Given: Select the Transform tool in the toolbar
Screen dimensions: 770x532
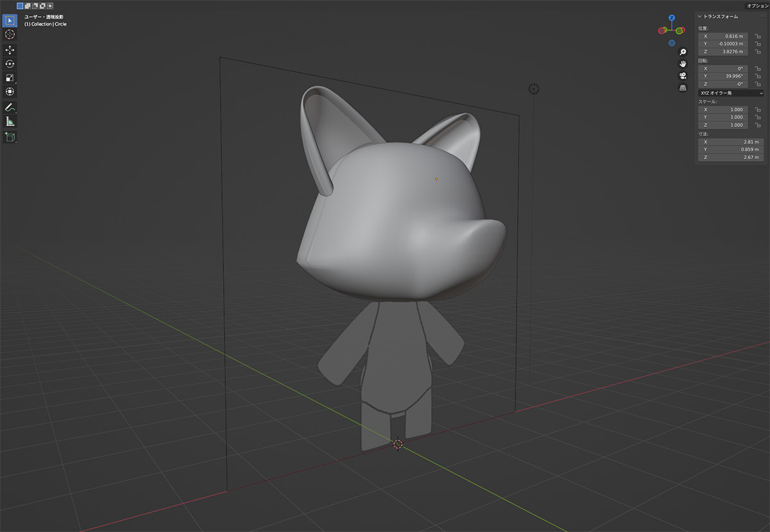Looking at the screenshot, I should coord(10,92).
